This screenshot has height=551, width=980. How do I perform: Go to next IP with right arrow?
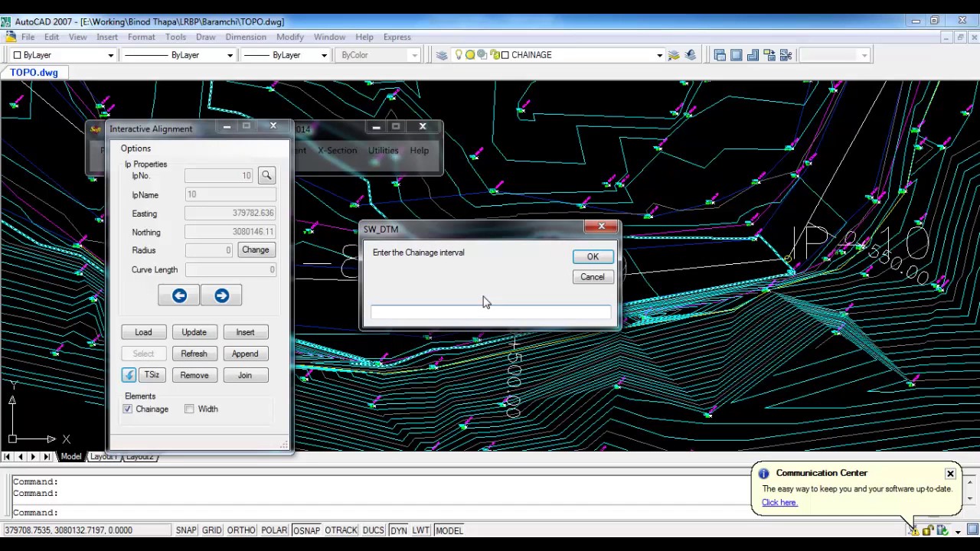(x=221, y=295)
